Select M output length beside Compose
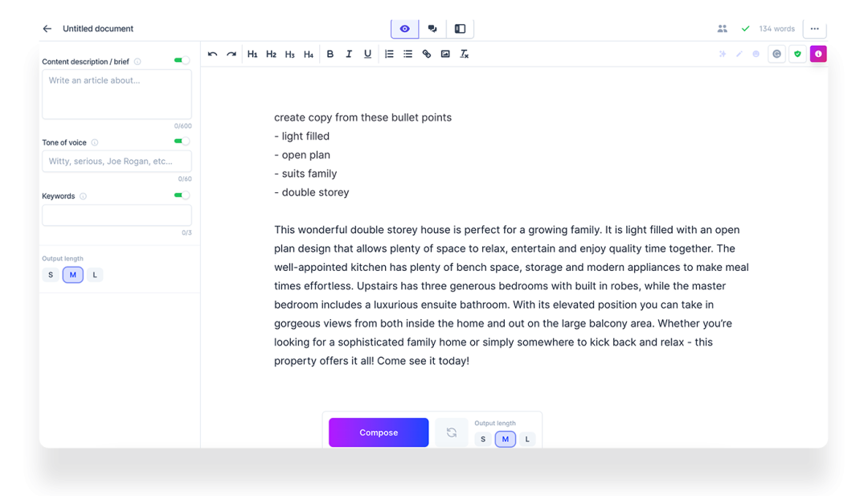The height and width of the screenshot is (496, 868). point(505,439)
